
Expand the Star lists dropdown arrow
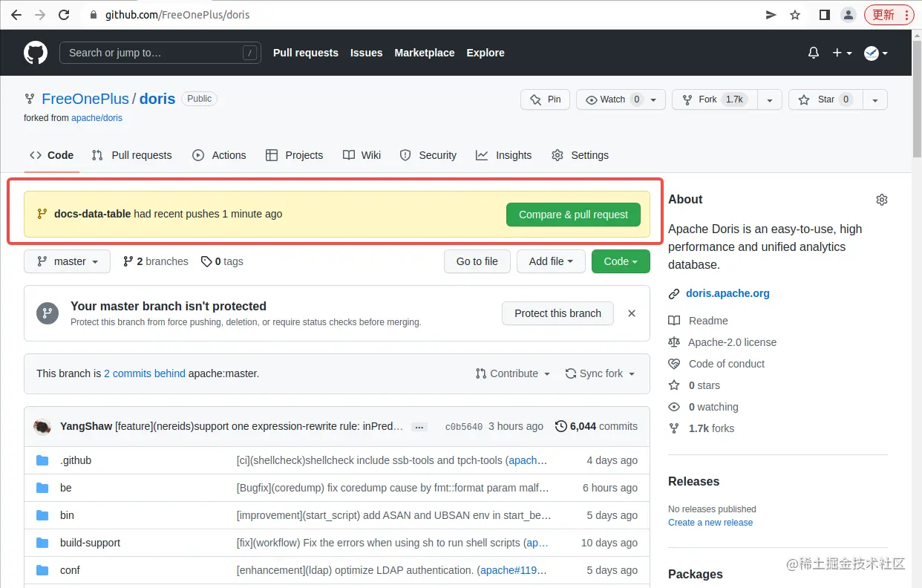[x=875, y=99]
